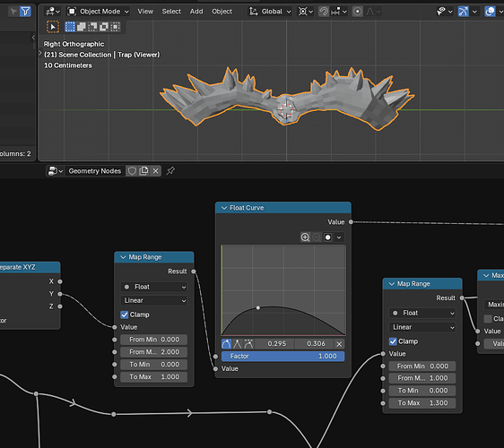The width and height of the screenshot is (504, 448).
Task: Toggle fake user shield icon
Action: [x=132, y=171]
